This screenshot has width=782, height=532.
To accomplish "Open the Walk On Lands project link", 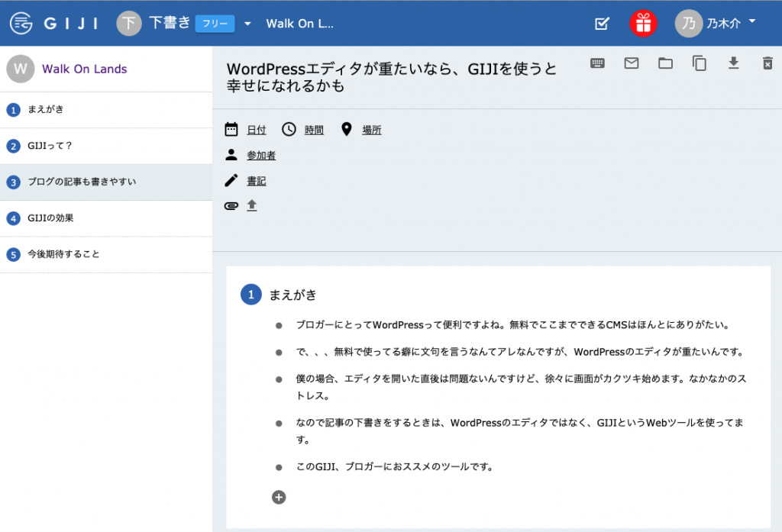I will (84, 69).
